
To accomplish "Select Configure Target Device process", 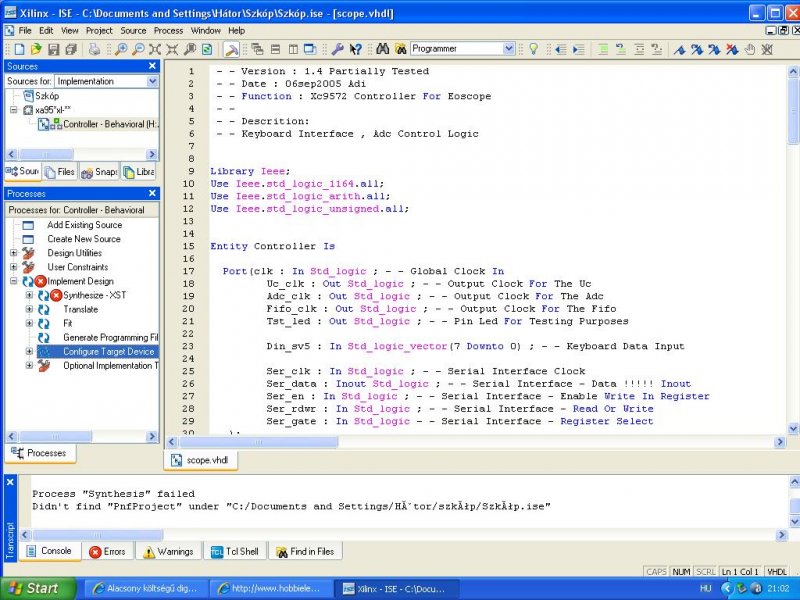I will [x=108, y=352].
